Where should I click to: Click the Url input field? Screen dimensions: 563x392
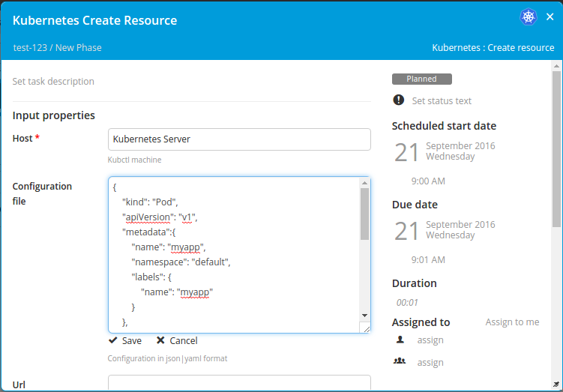pyautogui.click(x=239, y=383)
